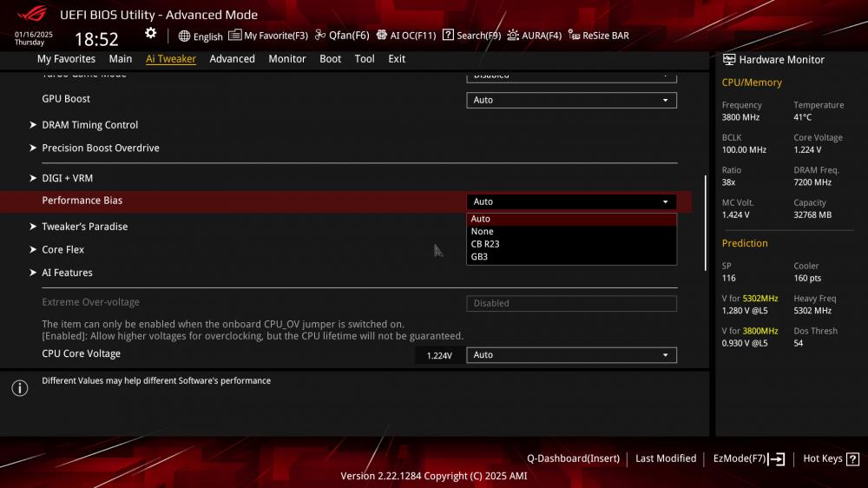Click the Hot Keys question mark icon
The height and width of the screenshot is (488, 868).
[x=852, y=458]
